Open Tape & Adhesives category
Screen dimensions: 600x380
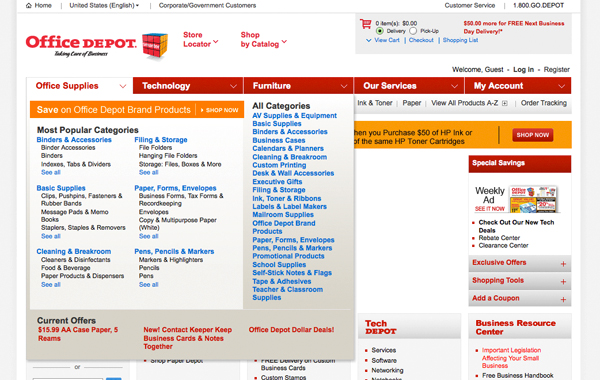(282, 281)
